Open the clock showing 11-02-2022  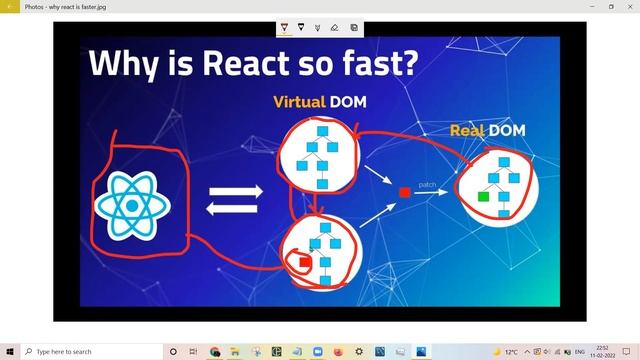[602, 352]
